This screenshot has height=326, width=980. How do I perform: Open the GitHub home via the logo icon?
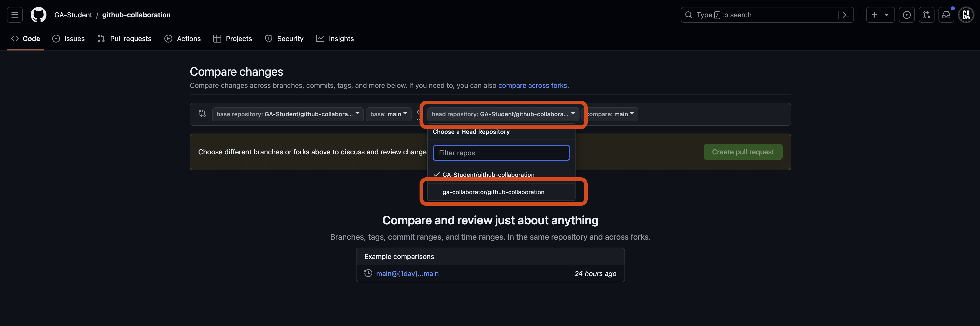[x=38, y=14]
